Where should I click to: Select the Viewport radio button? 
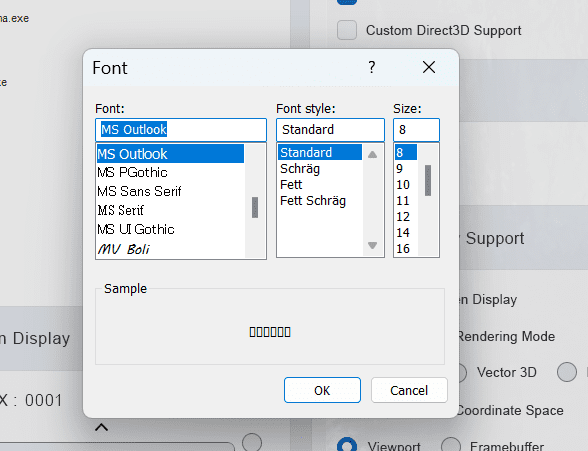coord(347,446)
